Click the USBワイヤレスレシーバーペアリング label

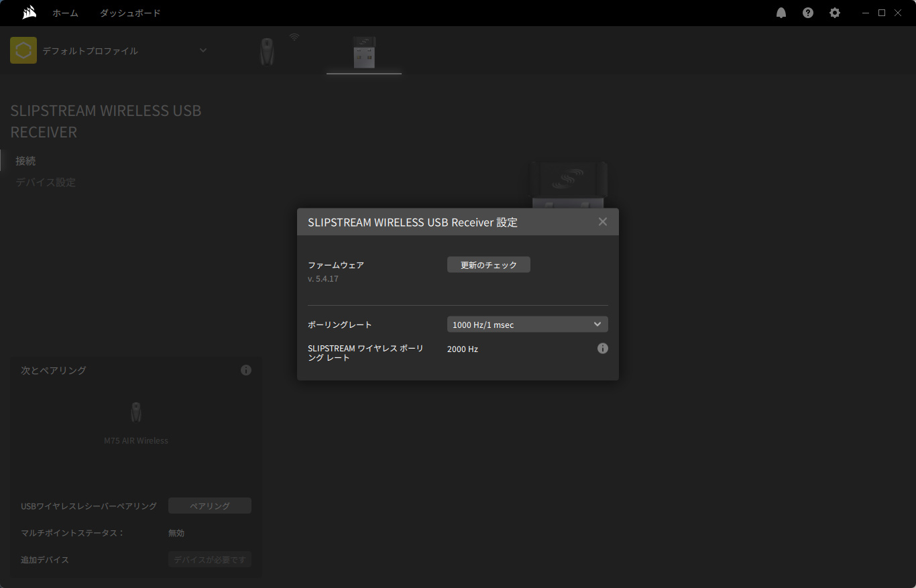pos(89,506)
